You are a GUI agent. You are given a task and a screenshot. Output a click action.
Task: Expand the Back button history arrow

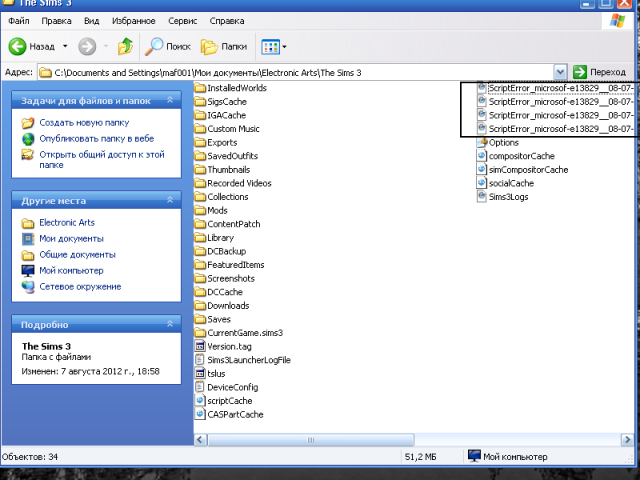click(65, 46)
